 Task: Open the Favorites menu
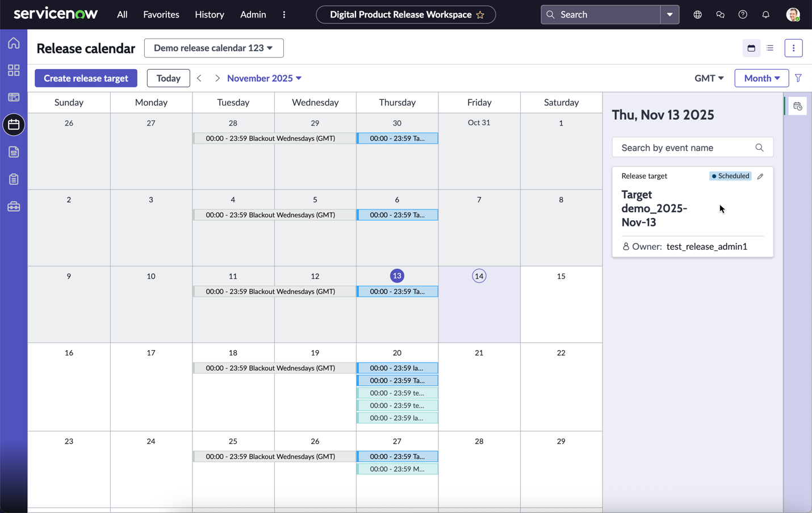tap(161, 15)
